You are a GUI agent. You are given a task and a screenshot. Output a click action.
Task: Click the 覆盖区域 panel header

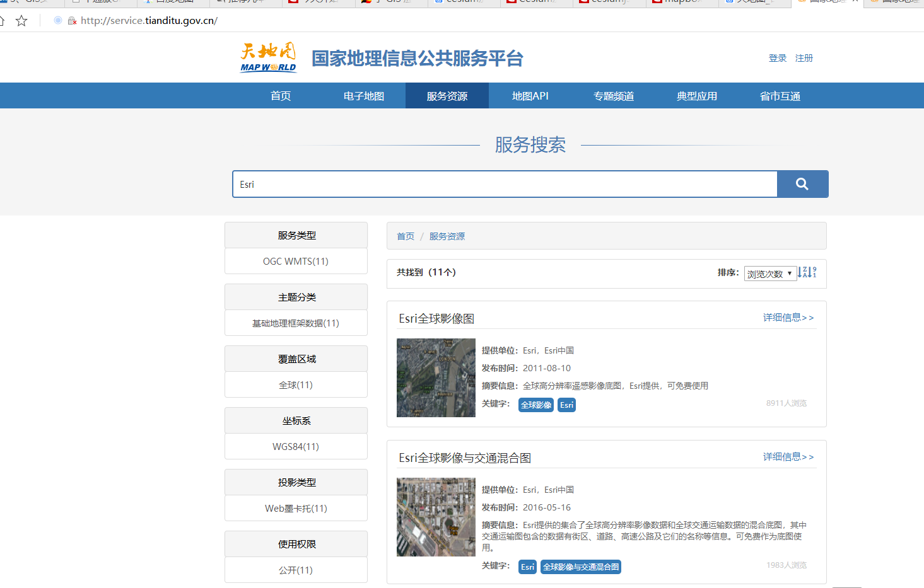click(x=296, y=359)
